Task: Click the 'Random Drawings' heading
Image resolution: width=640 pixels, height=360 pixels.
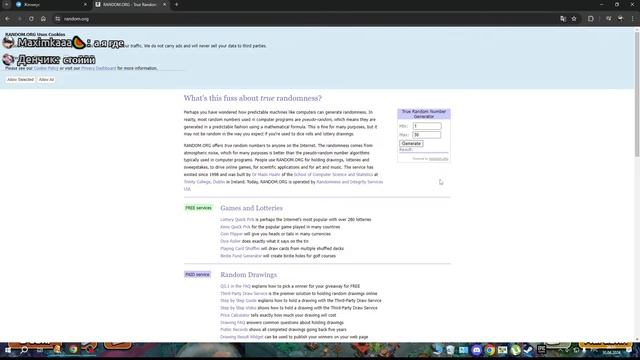Action: pos(249,275)
